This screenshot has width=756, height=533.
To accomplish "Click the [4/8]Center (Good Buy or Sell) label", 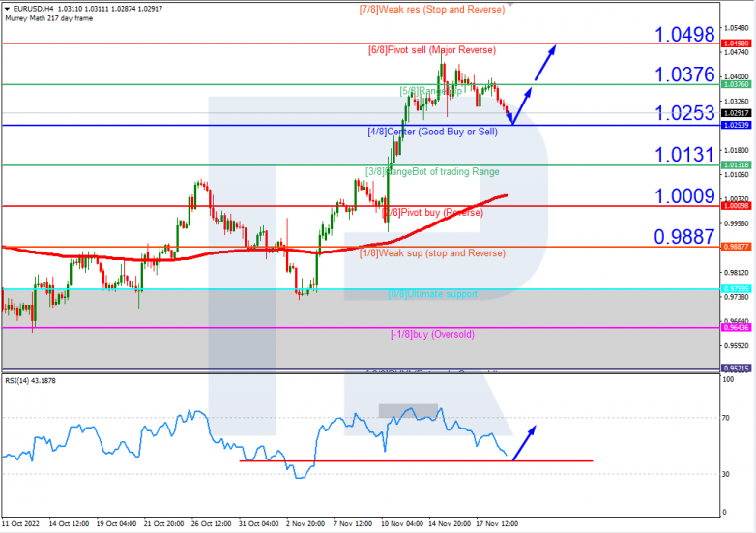I will [x=432, y=132].
